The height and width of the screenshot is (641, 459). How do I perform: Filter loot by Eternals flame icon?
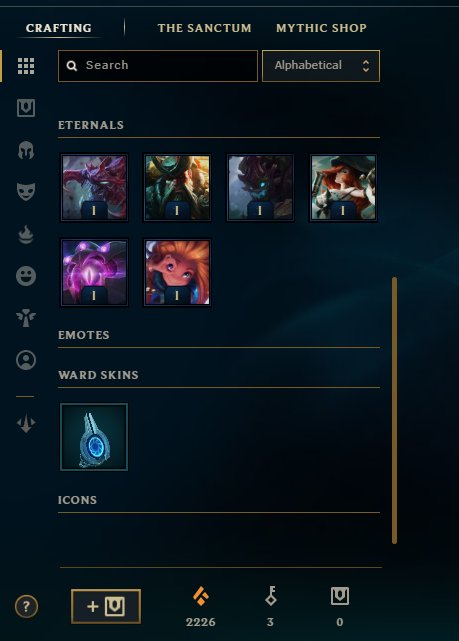click(26, 234)
